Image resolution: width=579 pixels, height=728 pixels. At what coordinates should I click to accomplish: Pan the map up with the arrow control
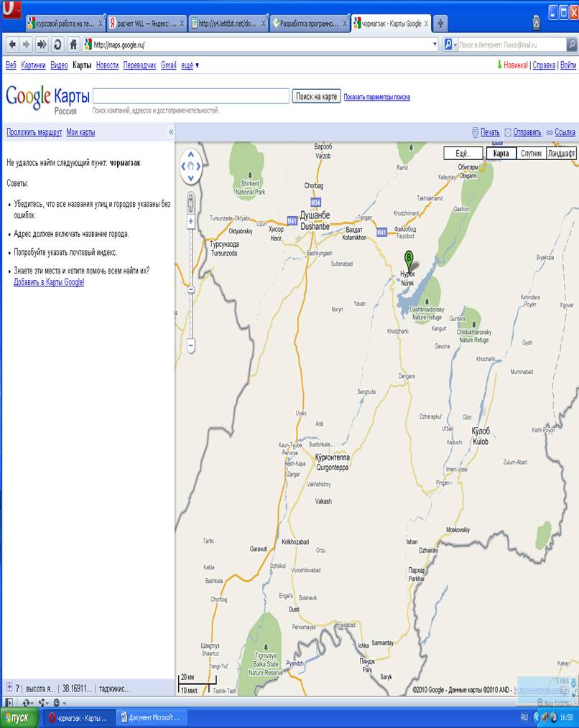pos(191,154)
